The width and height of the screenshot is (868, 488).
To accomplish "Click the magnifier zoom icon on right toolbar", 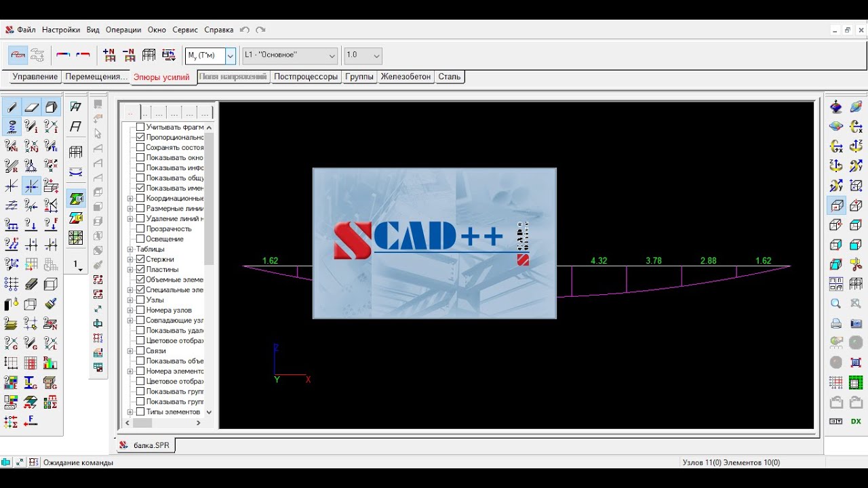I will [x=836, y=304].
